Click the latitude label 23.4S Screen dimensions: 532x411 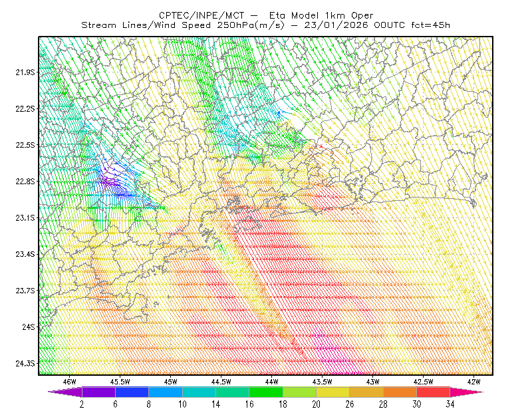point(25,254)
